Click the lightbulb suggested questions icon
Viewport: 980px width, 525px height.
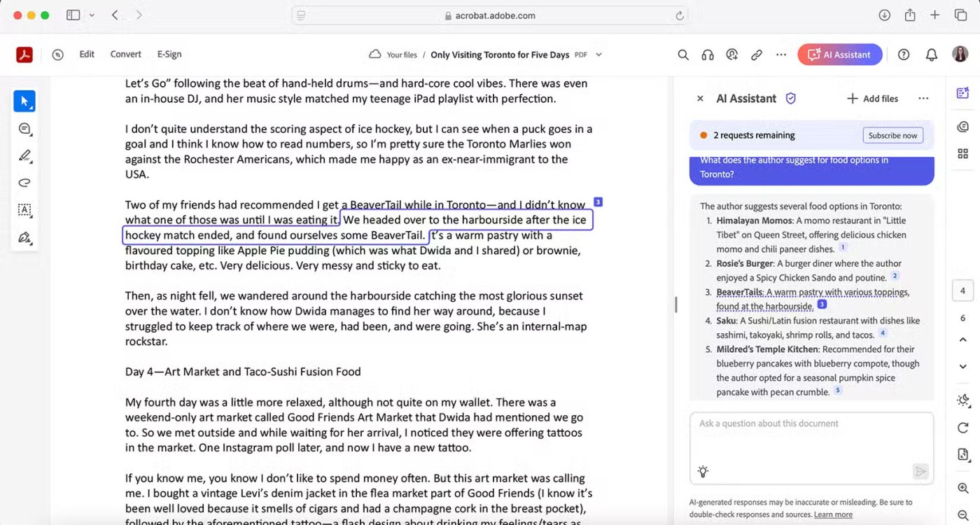(703, 472)
